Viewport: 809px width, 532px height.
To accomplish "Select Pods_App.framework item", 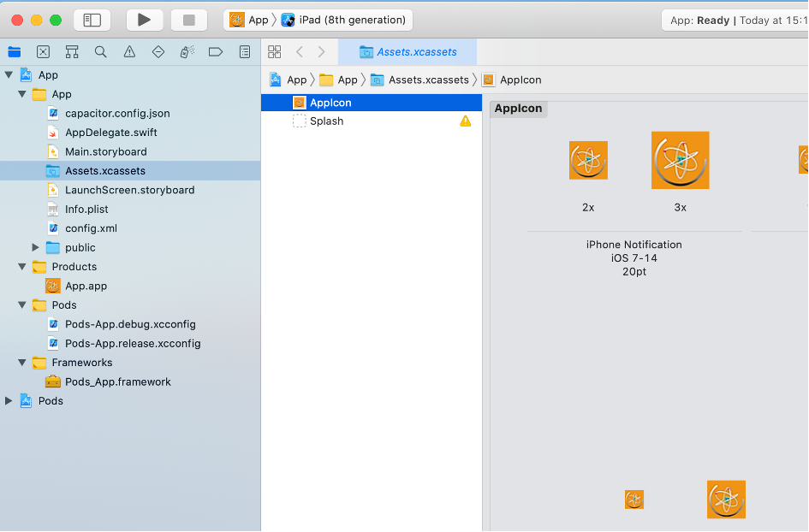I will click(130, 381).
